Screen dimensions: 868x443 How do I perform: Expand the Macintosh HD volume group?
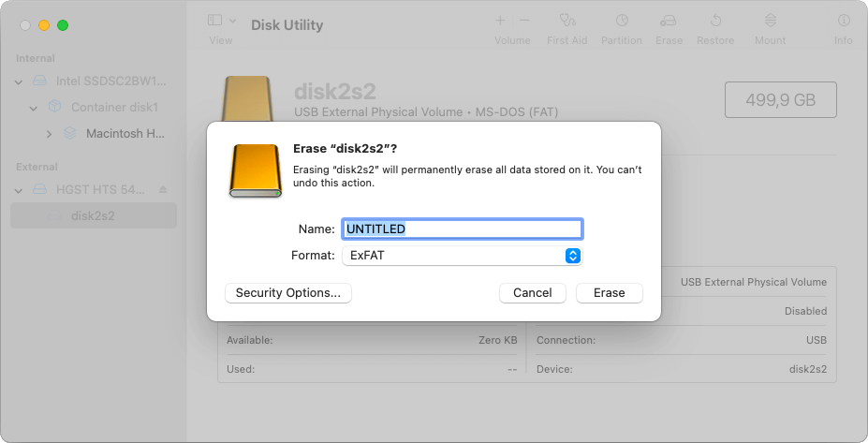(x=50, y=134)
